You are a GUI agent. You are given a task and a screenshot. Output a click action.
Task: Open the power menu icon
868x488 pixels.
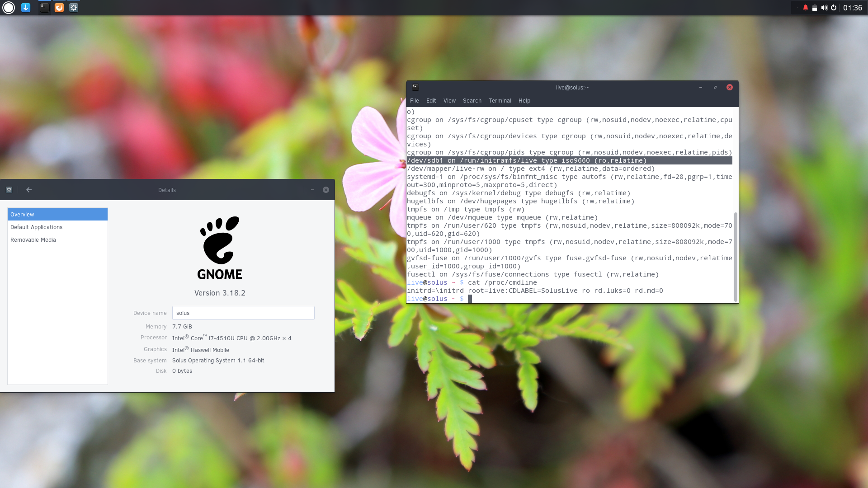coord(834,8)
